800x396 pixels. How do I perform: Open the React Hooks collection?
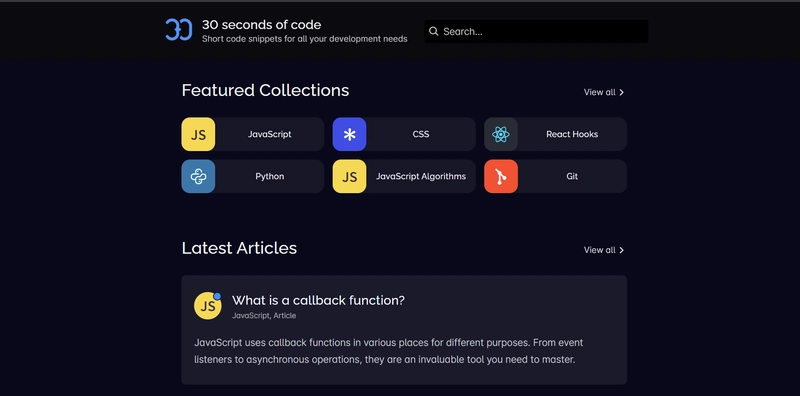[x=555, y=134]
